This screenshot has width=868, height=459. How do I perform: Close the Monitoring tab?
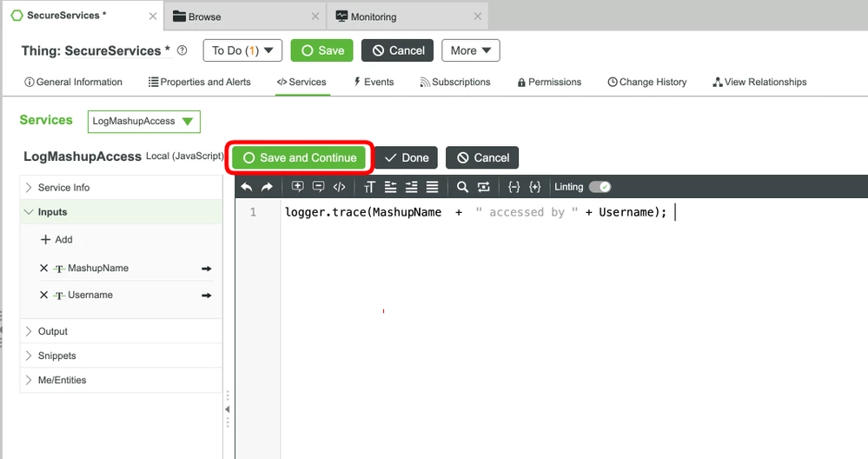click(x=478, y=17)
